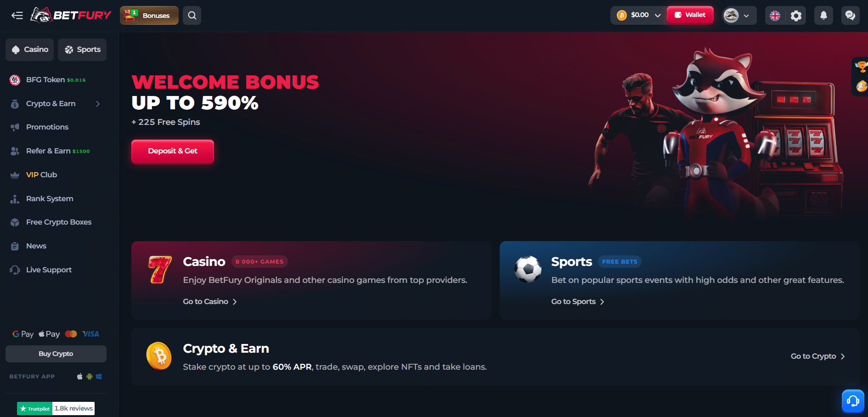Expand the $0.00 balance dropdown
The height and width of the screenshot is (417, 868).
tap(638, 15)
